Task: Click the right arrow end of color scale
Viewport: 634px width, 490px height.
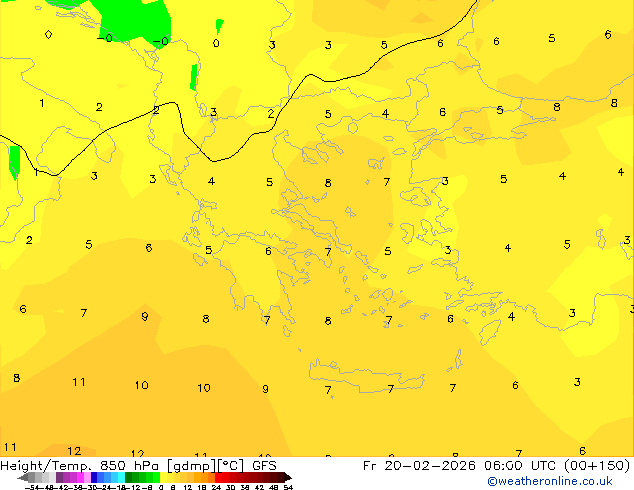Action: click(288, 477)
